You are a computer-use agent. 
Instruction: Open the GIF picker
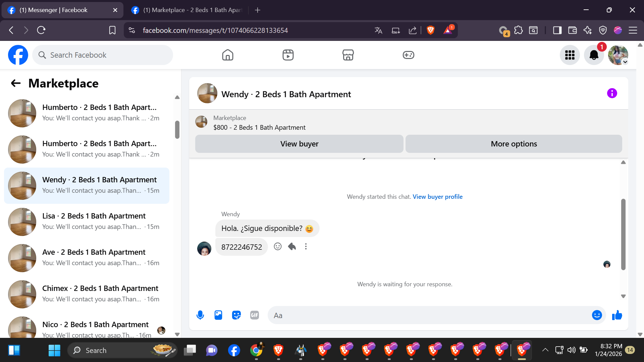click(255, 315)
